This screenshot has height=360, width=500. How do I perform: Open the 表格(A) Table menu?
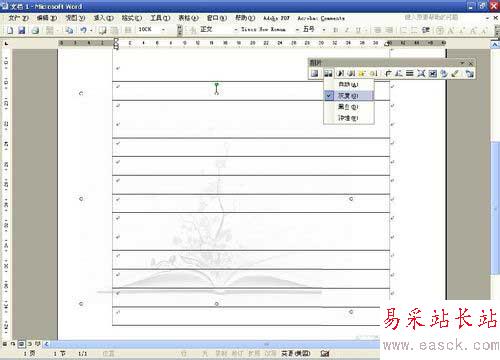coord(188,18)
